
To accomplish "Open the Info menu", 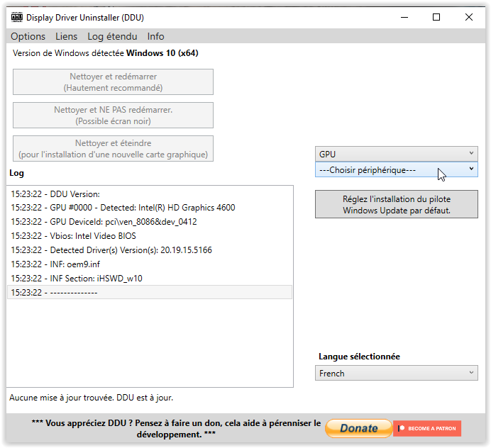I will click(x=155, y=36).
